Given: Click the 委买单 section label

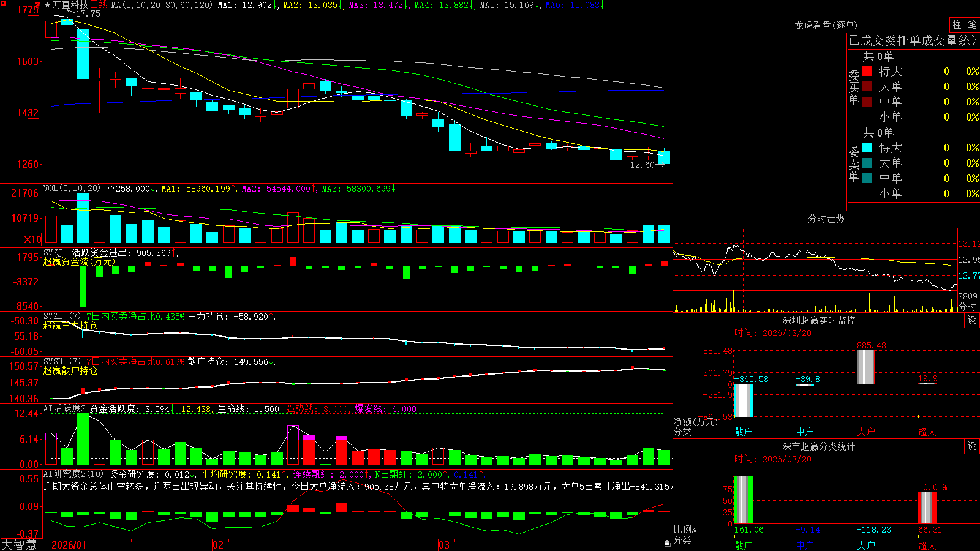Looking at the screenshot, I should tap(854, 87).
